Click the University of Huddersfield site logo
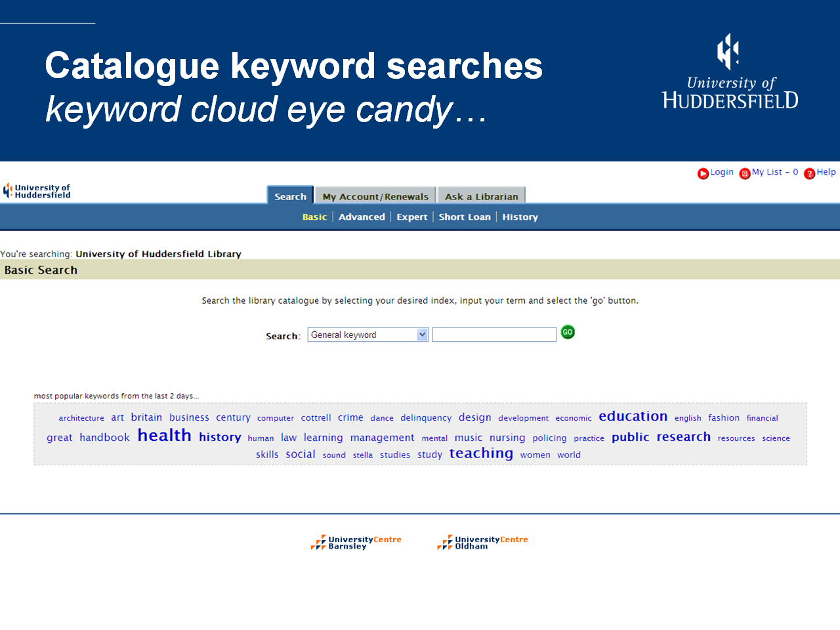This screenshot has width=840, height=630. [37, 191]
